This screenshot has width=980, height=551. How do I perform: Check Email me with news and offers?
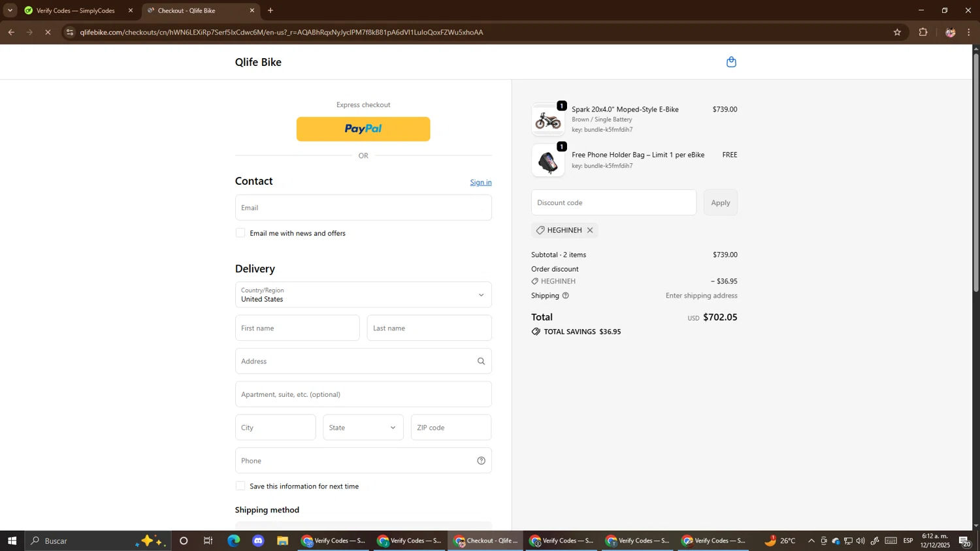pos(240,233)
